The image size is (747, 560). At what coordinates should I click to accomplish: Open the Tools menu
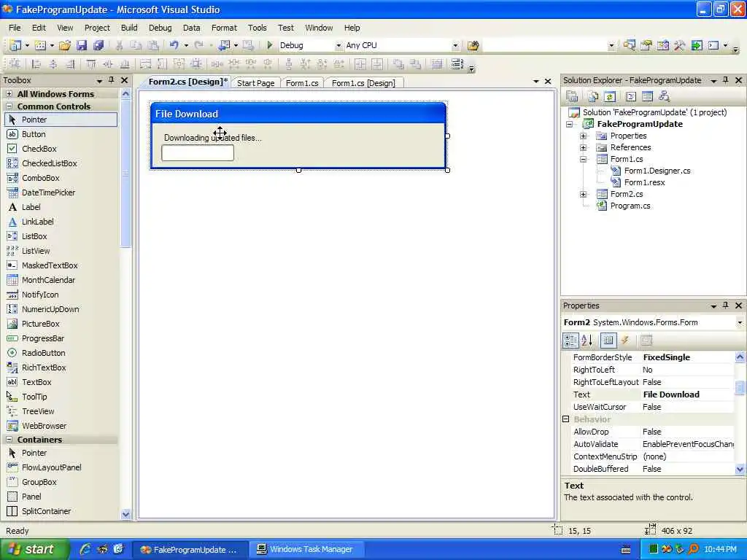258,28
